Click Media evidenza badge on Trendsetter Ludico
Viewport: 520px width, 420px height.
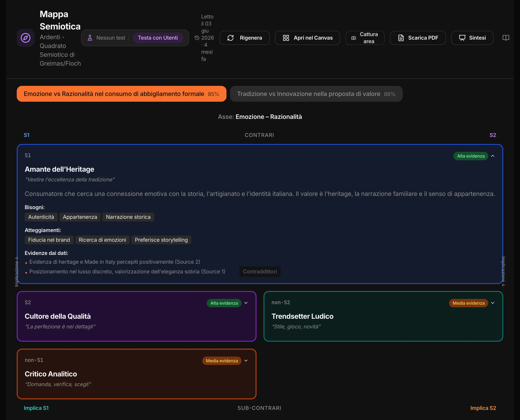click(x=469, y=303)
